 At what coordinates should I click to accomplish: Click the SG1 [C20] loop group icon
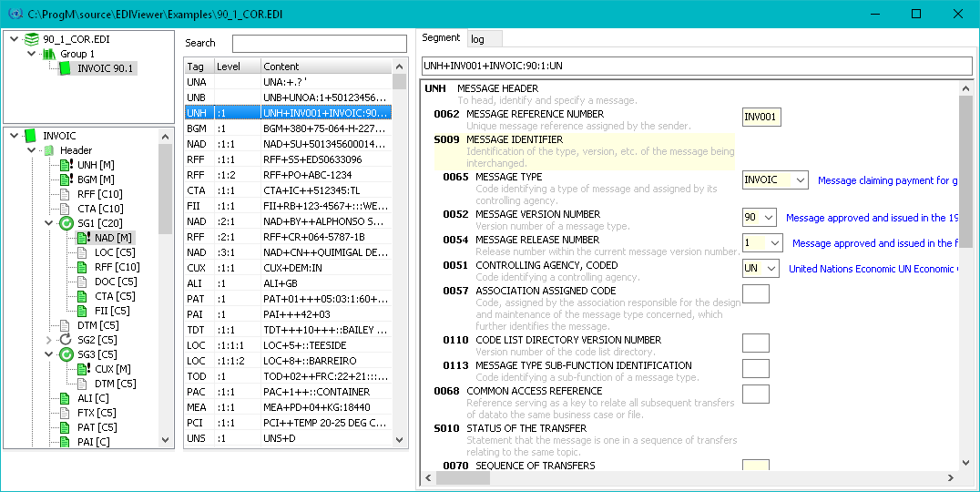pyautogui.click(x=65, y=223)
